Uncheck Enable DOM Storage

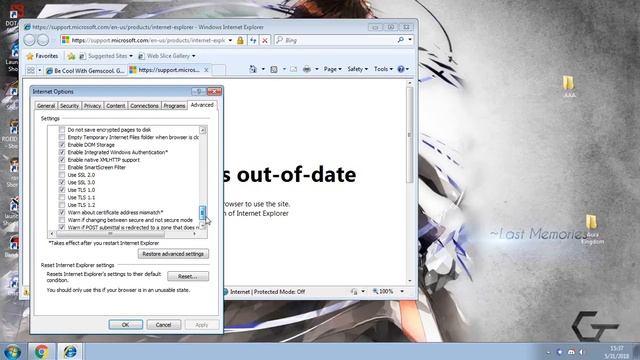click(62, 145)
